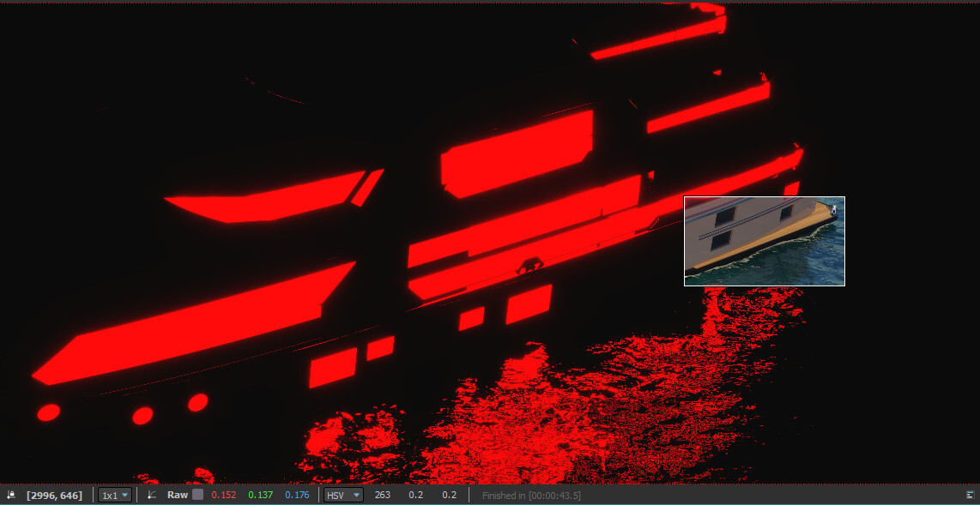
Task: Click the color corrections curve icon
Action: tap(151, 495)
